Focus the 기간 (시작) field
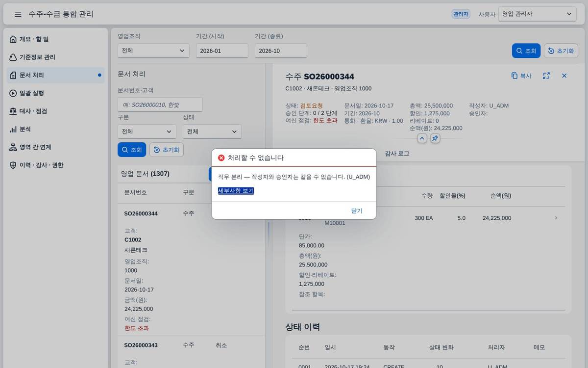This screenshot has width=588, height=368. [222, 51]
